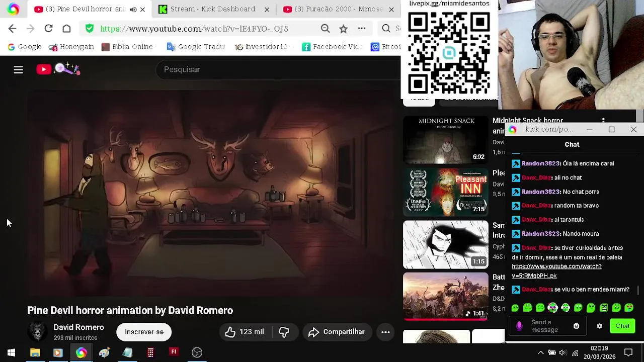This screenshot has height=362, width=644.
Task: Click the green security shield icon
Action: [x=90, y=29]
